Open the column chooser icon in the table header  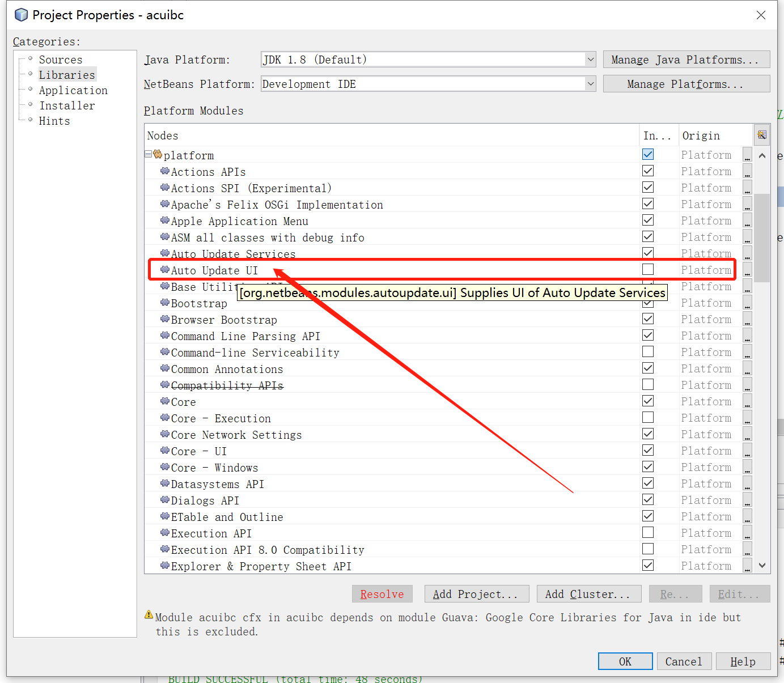[762, 135]
